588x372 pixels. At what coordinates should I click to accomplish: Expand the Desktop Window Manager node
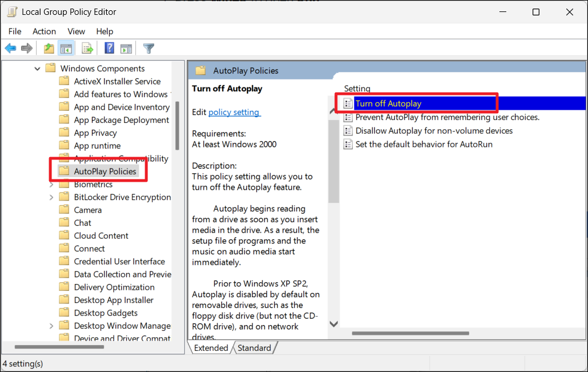click(51, 326)
